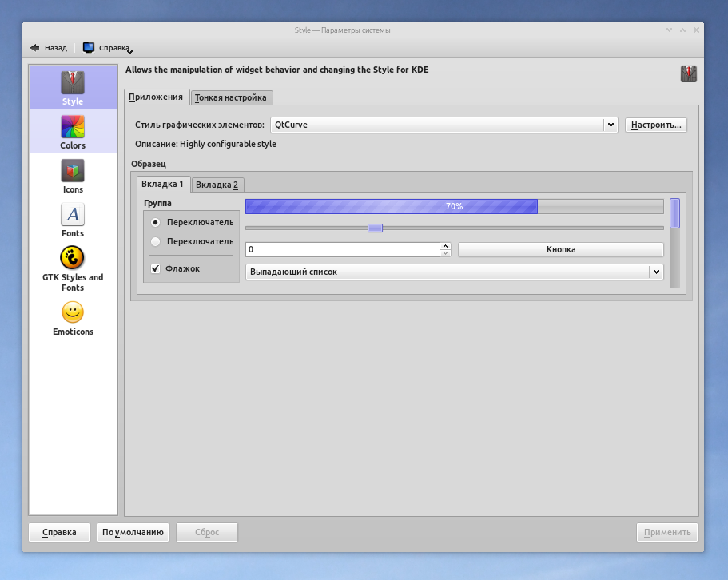Expand the Выпадающий список combo box
The height and width of the screenshot is (580, 728).
tap(454, 272)
